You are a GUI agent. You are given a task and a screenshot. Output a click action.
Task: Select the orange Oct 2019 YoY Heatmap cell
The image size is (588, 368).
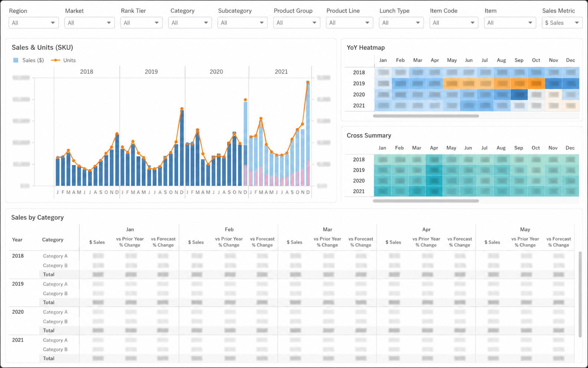536,83
